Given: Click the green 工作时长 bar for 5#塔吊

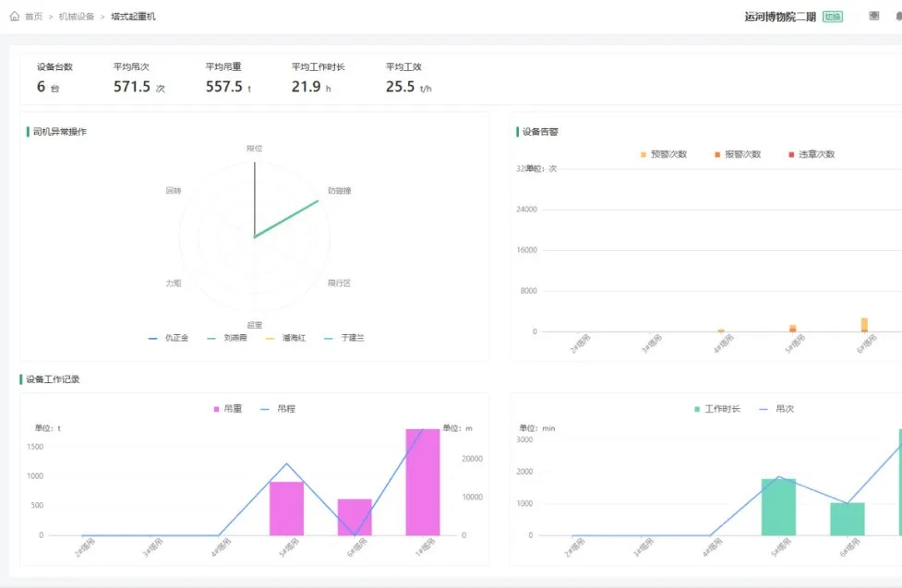Looking at the screenshot, I should (x=778, y=507).
